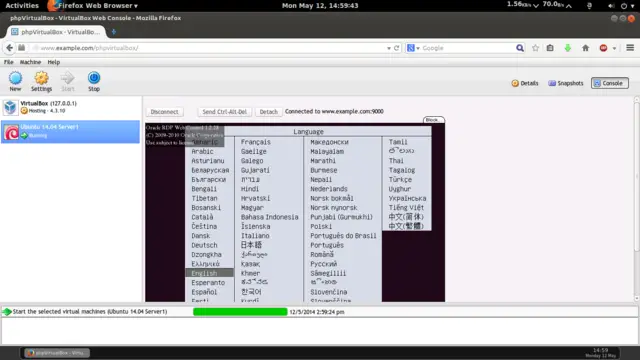Click the clock in the top bar
The width and height of the screenshot is (640, 360).
(x=320, y=6)
